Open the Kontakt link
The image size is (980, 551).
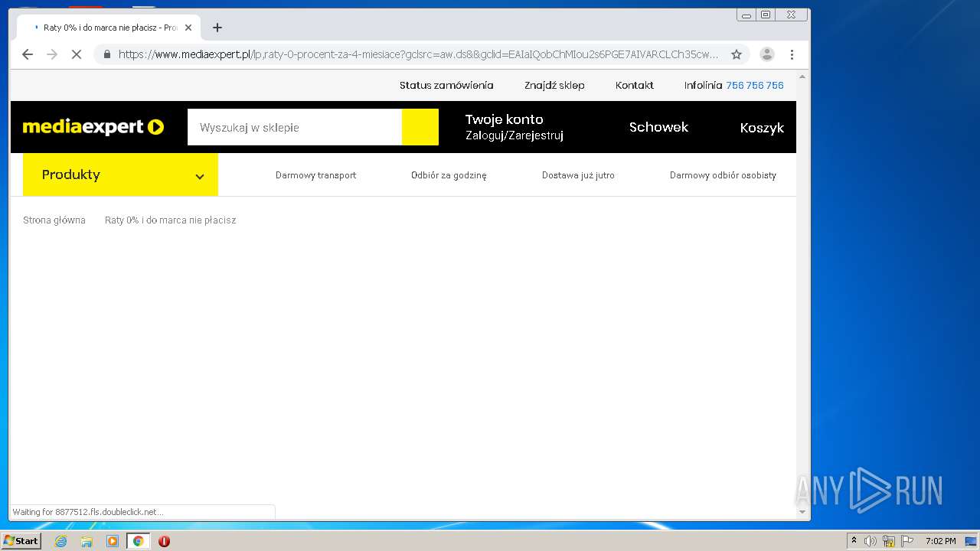coord(635,86)
